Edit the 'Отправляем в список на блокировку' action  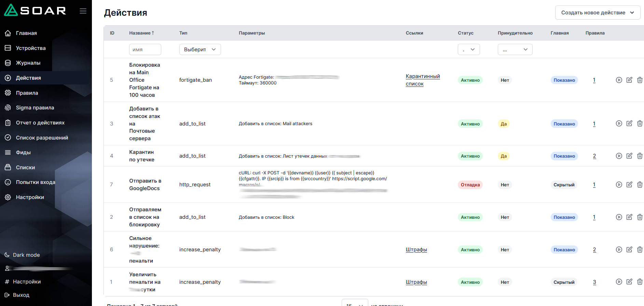pos(629,217)
